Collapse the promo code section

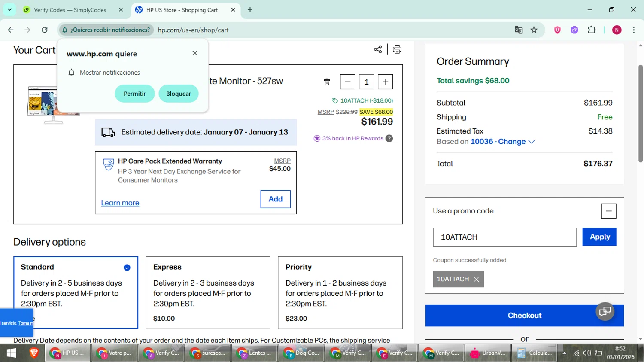pyautogui.click(x=608, y=211)
